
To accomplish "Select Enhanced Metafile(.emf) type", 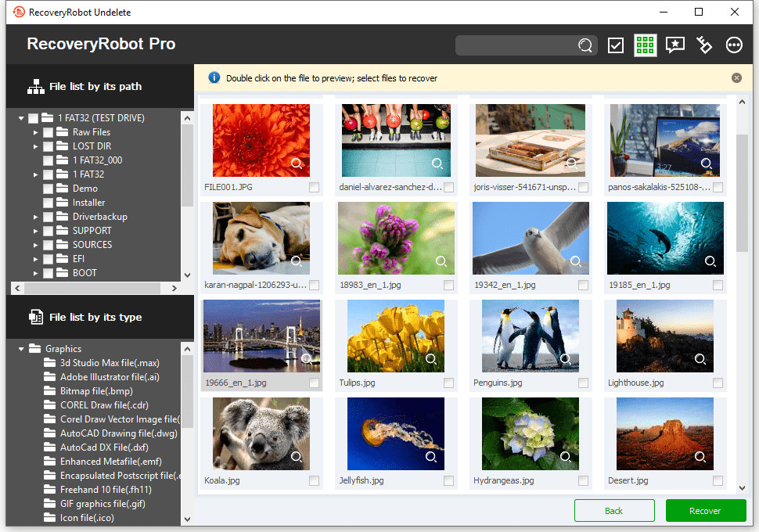I will [111, 462].
